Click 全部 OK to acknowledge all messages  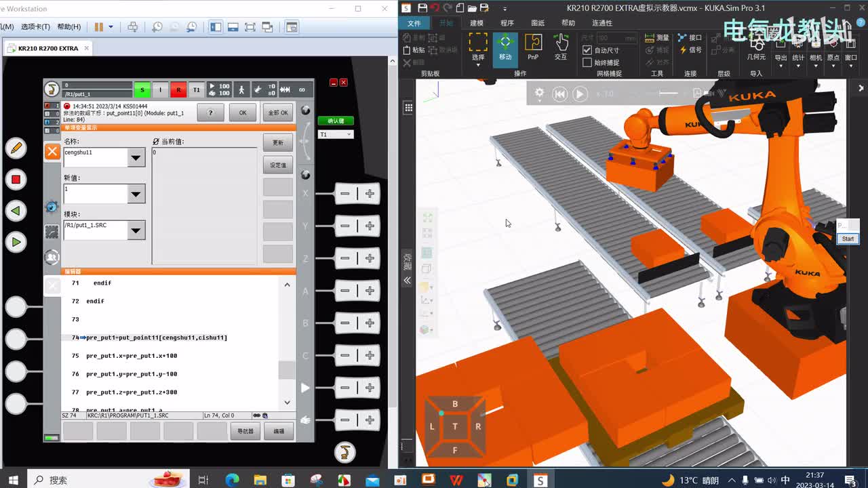tap(278, 113)
